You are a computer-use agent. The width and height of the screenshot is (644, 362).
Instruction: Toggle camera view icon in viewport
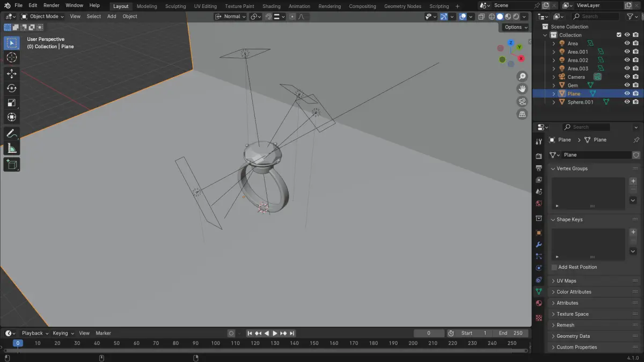(x=522, y=101)
